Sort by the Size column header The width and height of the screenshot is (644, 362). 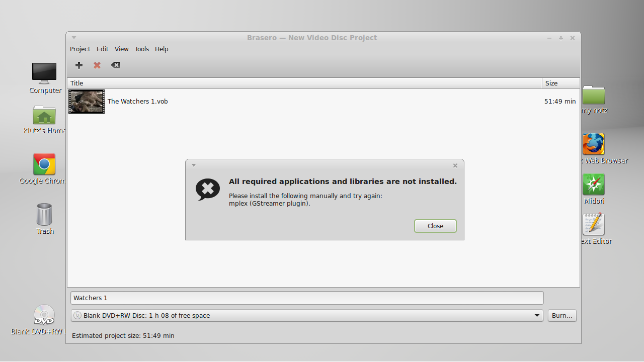pos(561,83)
